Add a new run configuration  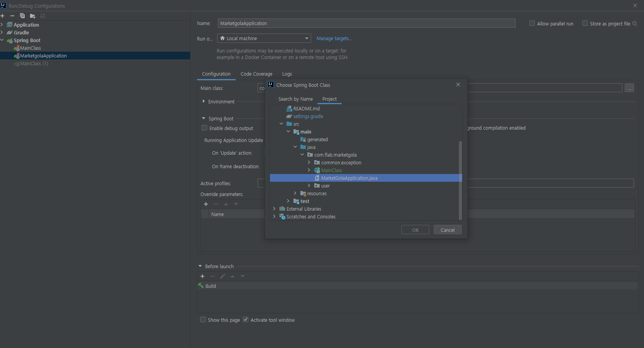click(x=2, y=16)
